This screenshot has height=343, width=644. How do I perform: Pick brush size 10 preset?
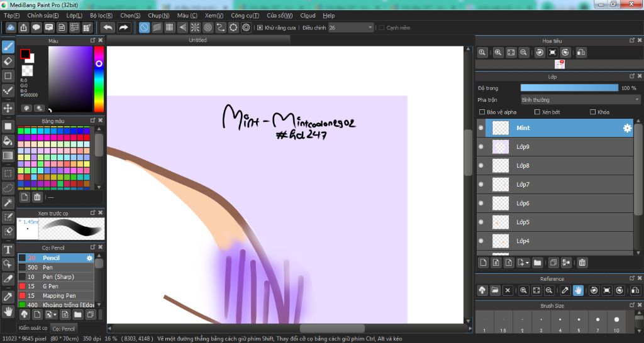pos(616,322)
